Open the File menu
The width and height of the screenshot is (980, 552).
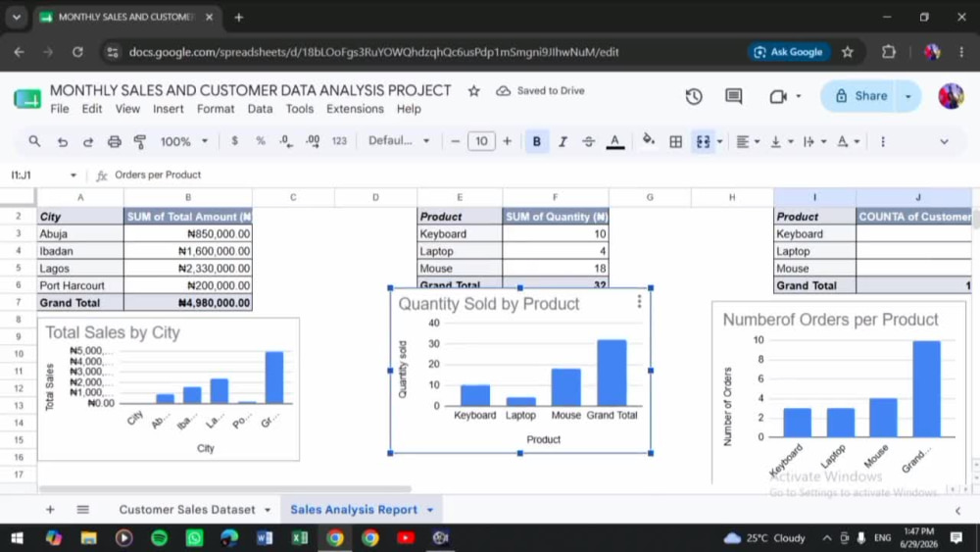tap(60, 109)
